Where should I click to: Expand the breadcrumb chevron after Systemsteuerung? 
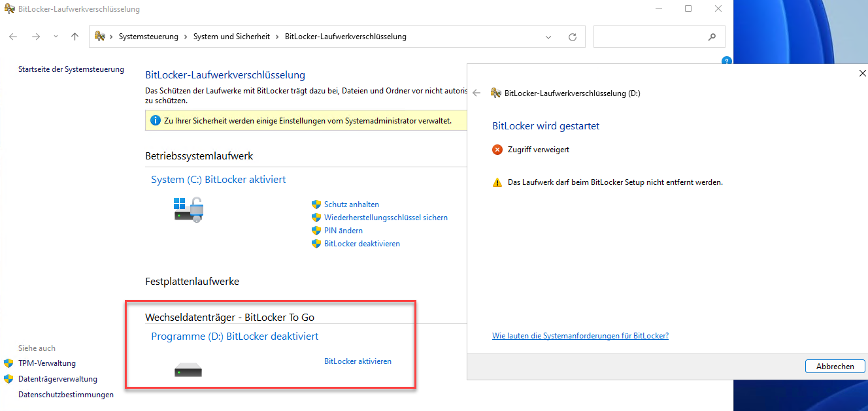186,37
